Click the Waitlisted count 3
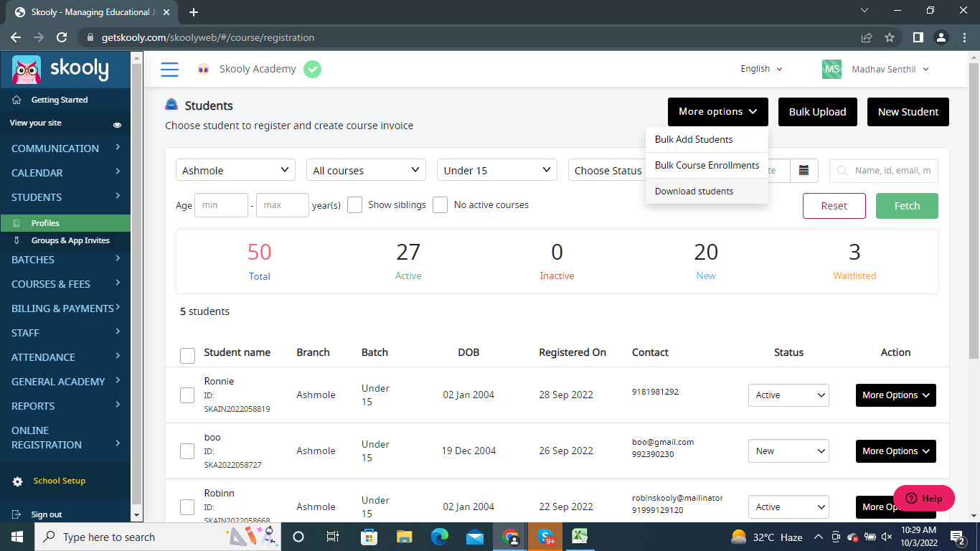The height and width of the screenshot is (551, 980). [x=854, y=252]
